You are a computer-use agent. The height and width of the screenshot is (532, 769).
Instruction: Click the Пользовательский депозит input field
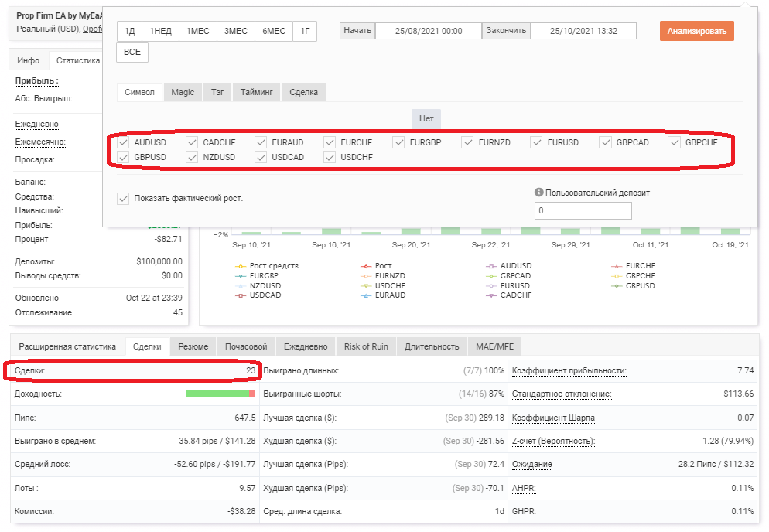coord(583,211)
